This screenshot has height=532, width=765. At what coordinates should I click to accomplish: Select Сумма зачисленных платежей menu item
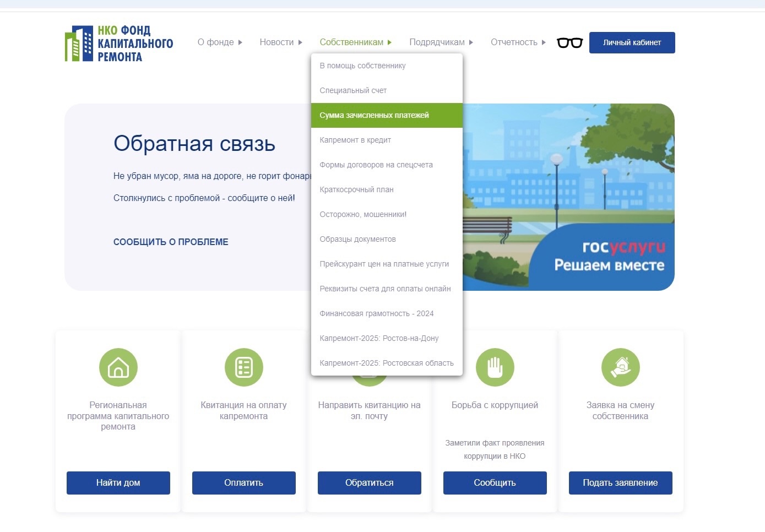374,116
